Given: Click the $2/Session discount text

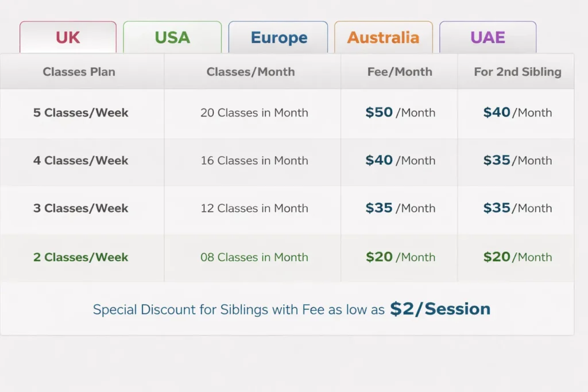Looking at the screenshot, I should point(440,309).
